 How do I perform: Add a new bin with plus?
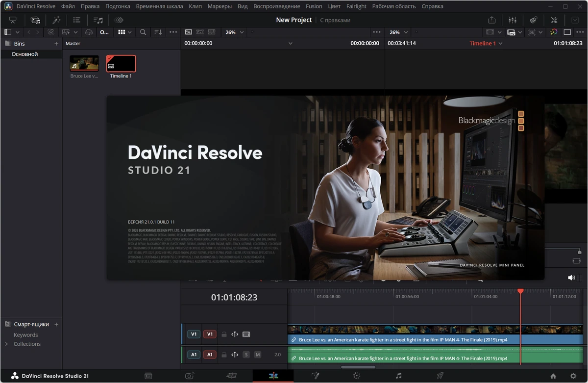click(56, 44)
